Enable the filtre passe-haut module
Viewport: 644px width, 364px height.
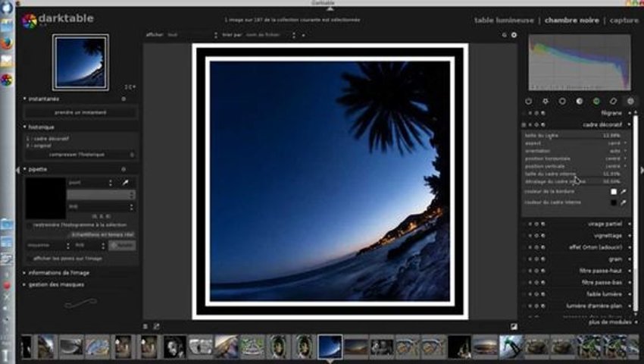[524, 271]
